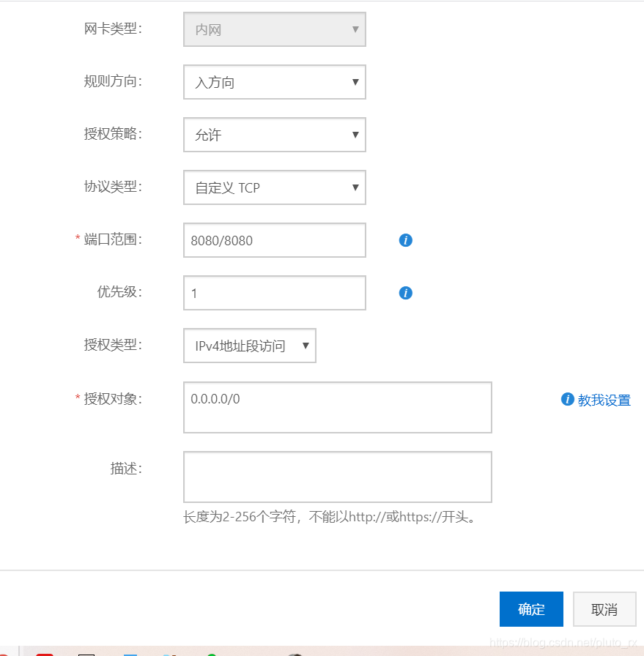Click the green circular taskbar icon
The image size is (644, 656).
coord(212,654)
